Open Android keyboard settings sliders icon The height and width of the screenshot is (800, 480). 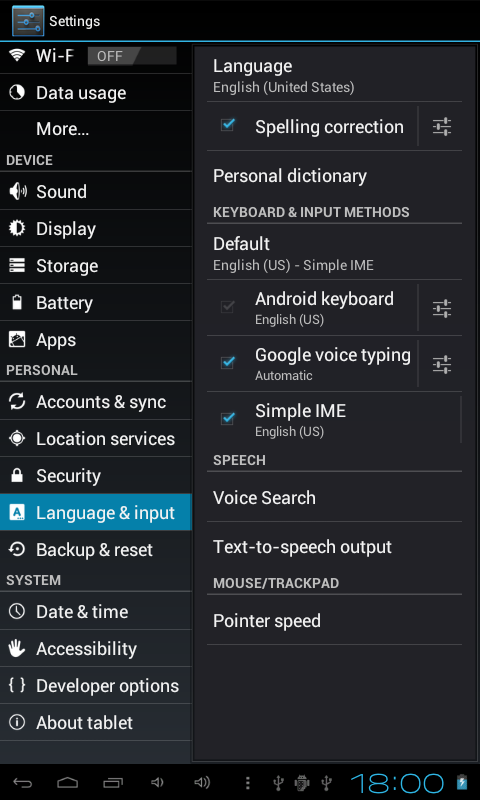pos(442,308)
